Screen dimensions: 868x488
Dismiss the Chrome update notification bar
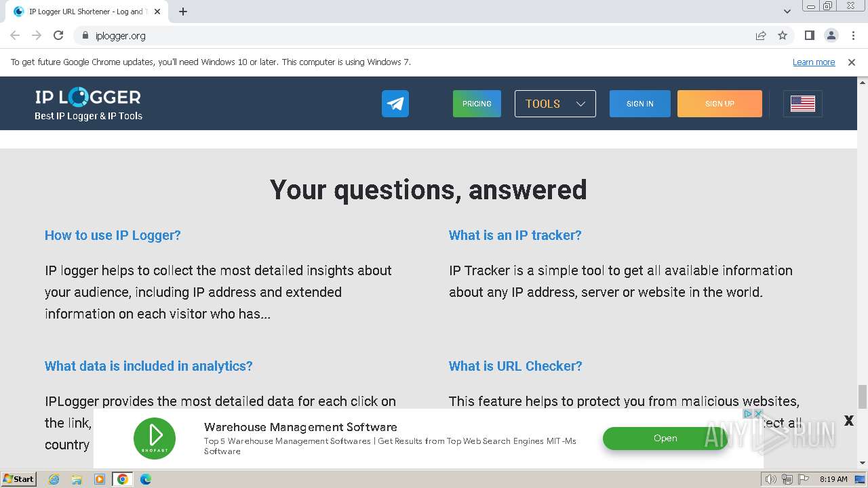(852, 62)
